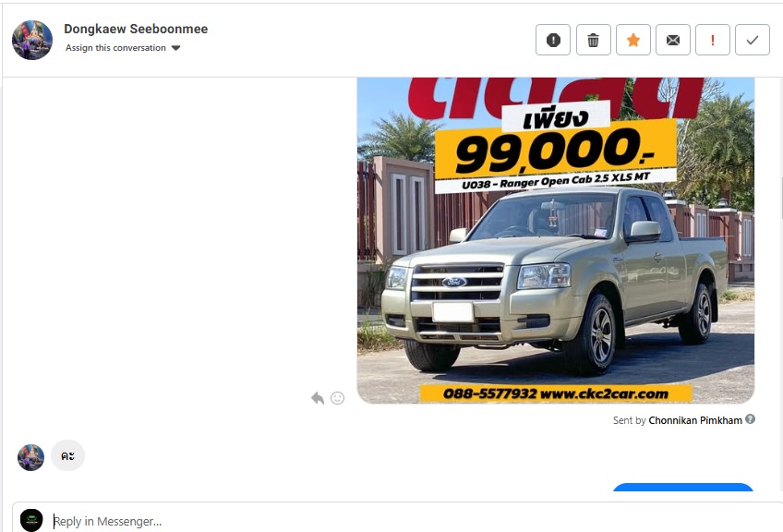Click the conversation scrollbar on right edge
This screenshot has width=783, height=532.
[781, 199]
